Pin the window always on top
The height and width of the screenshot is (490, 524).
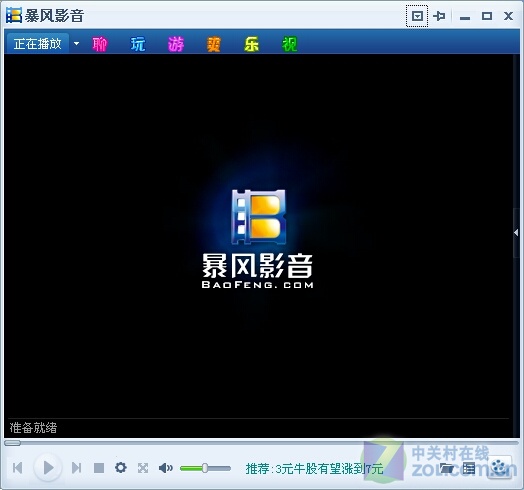pyautogui.click(x=439, y=16)
